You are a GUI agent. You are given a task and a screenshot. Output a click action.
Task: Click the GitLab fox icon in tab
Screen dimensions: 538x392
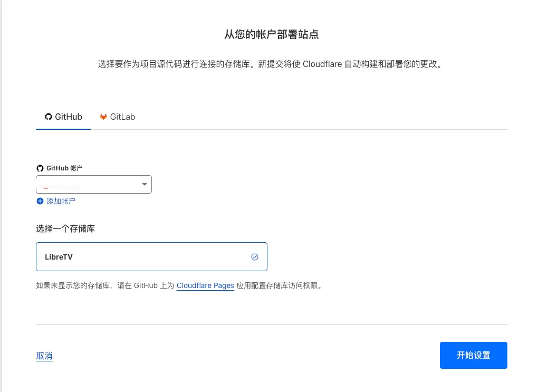103,117
